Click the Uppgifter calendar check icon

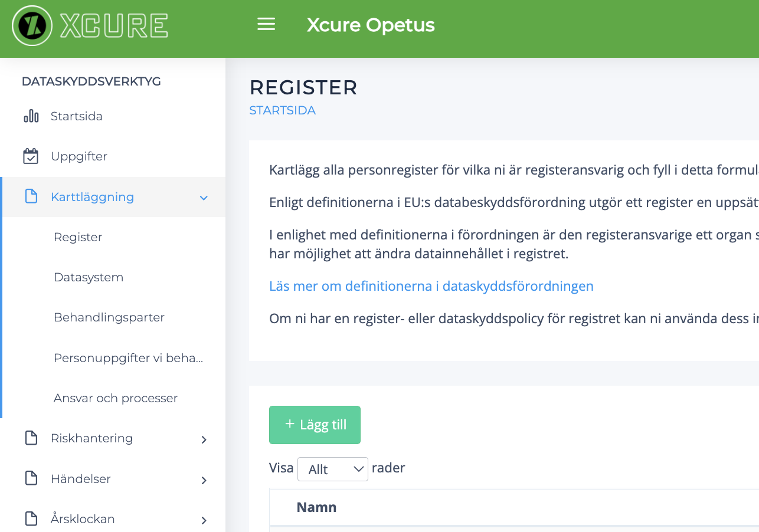tap(31, 156)
